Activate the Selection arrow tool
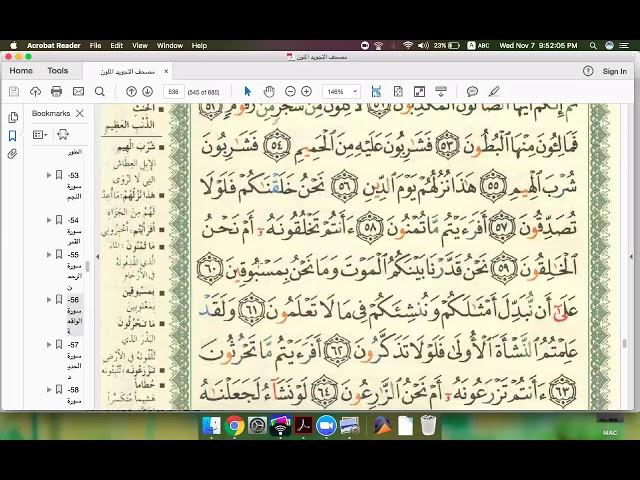 pyautogui.click(x=247, y=91)
